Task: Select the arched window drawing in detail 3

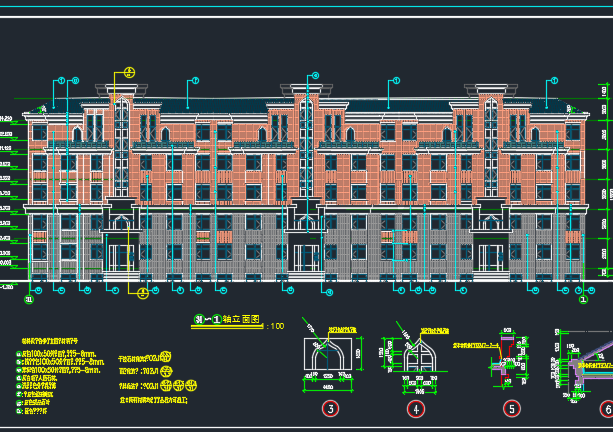Action: [330, 361]
